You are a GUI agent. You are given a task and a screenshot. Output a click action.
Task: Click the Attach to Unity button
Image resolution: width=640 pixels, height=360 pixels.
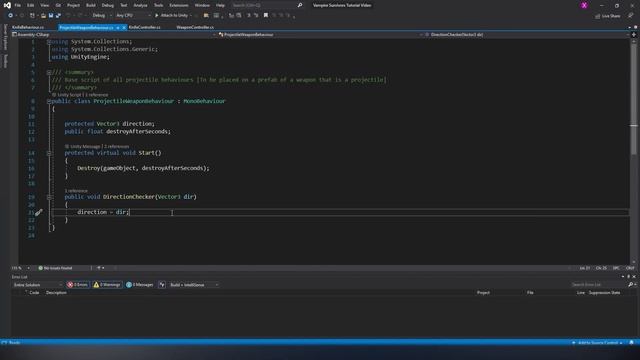(x=172, y=16)
